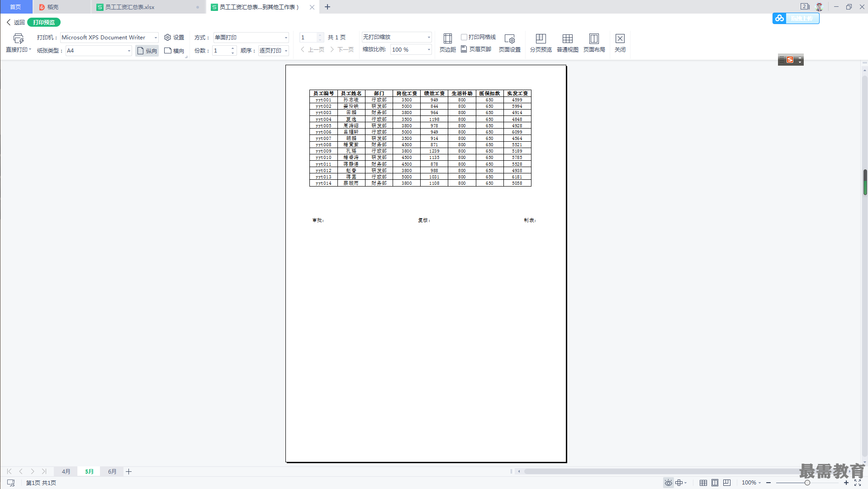Increase copies with the up stepper
This screenshot has height=489, width=868.
click(233, 48)
